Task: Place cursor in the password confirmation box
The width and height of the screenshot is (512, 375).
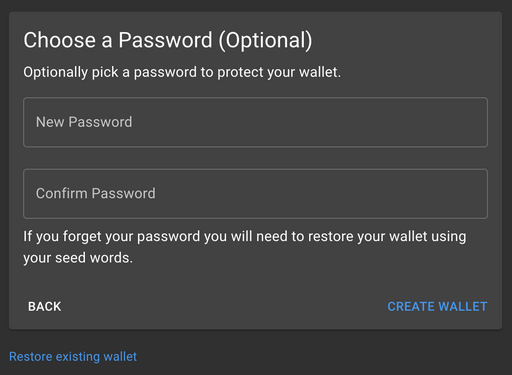Action: pos(255,194)
